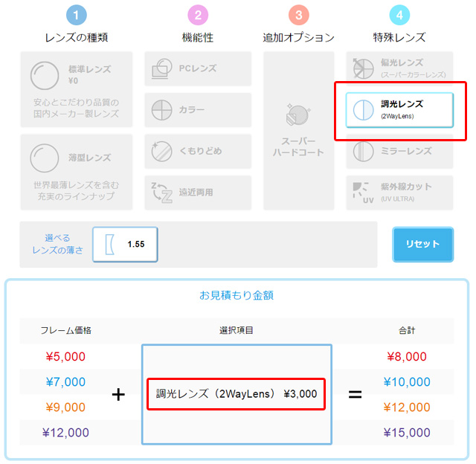
Task: Select the 標準レンズ lens circle icon
Action: coord(45,76)
